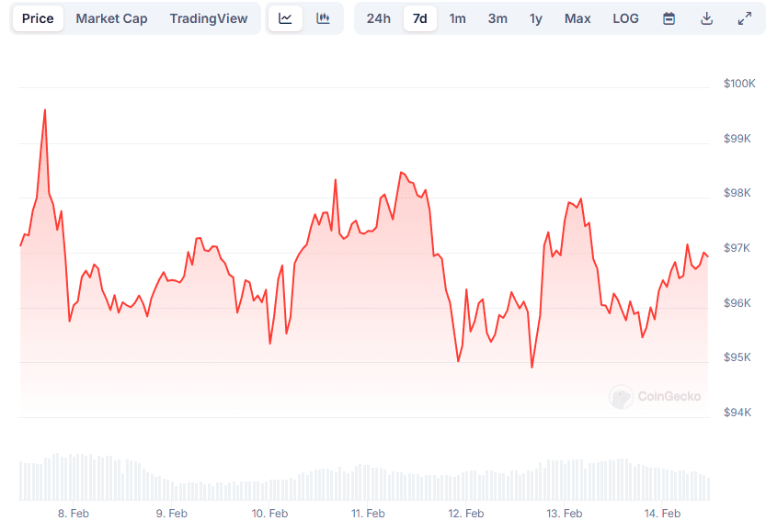The image size is (766, 532).
Task: Click the $97K price axis label
Action: 737,248
